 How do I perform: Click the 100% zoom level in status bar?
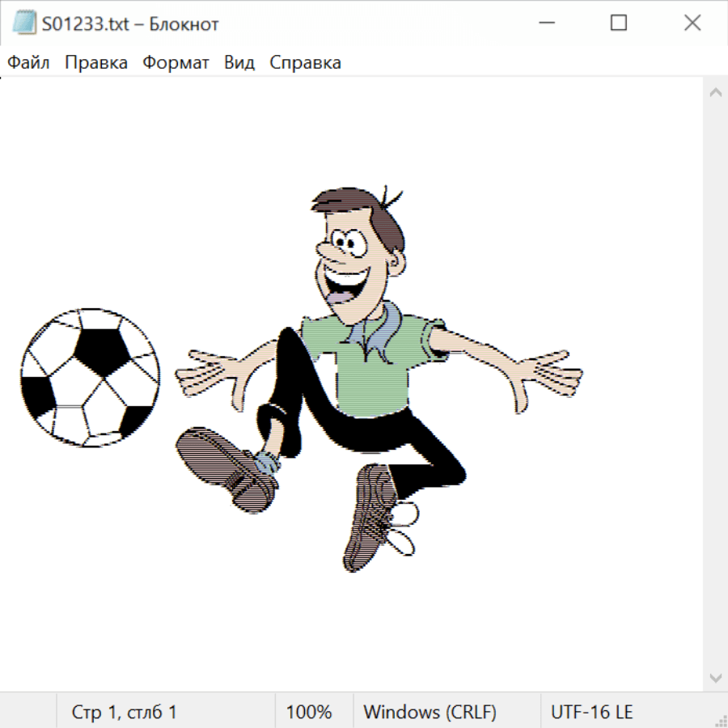(309, 712)
